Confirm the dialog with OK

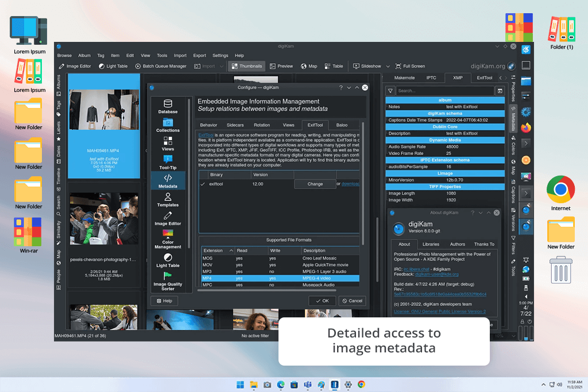point(322,301)
